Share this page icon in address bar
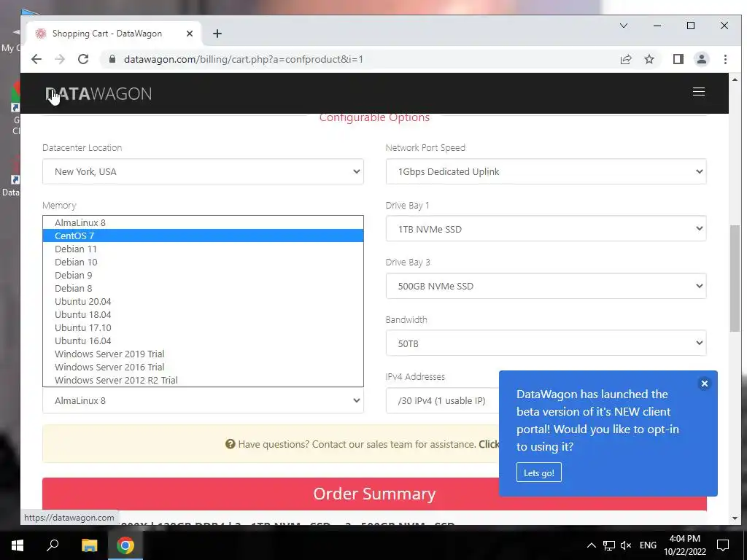Screen dimensions: 747x560 click(626, 59)
